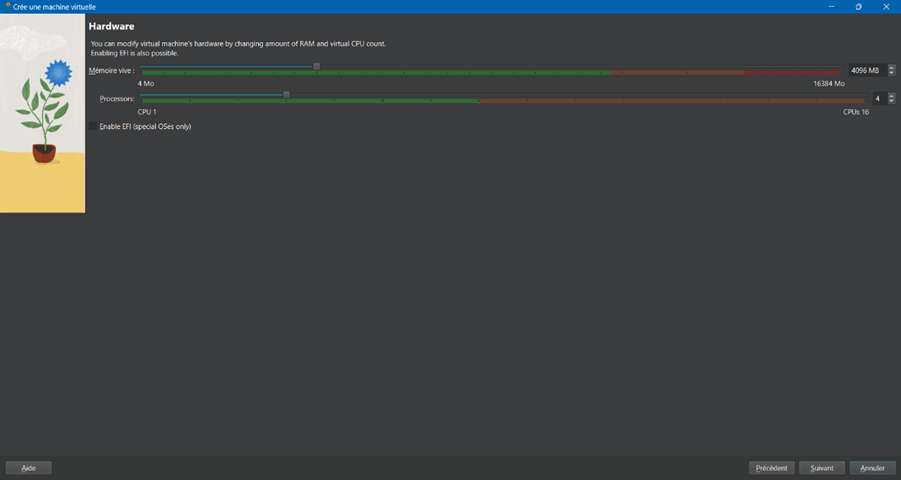Increase processor count with up arrow
The image size is (901, 480).
click(x=891, y=95)
